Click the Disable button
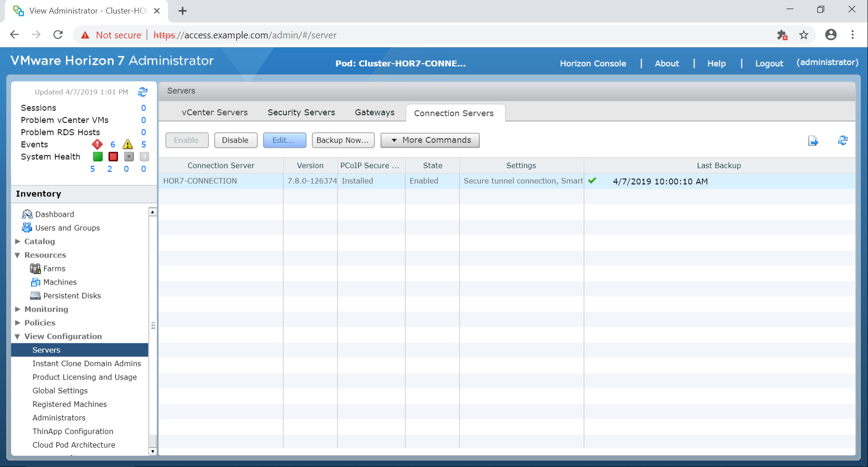This screenshot has height=467, width=868. [x=236, y=140]
